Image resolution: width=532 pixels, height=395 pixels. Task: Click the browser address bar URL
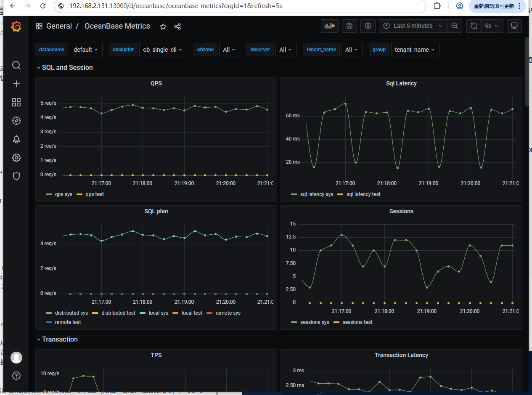[176, 6]
